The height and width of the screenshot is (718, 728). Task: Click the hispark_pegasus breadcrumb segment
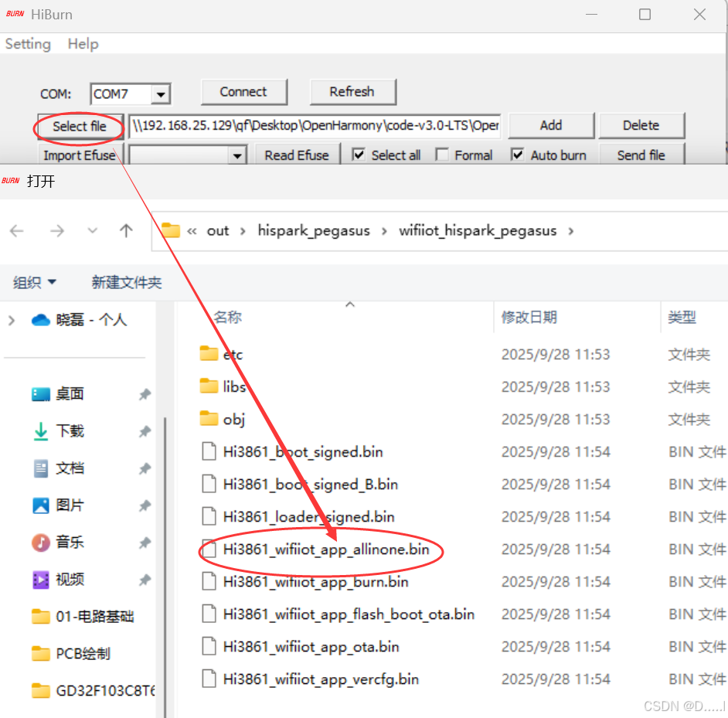(x=314, y=231)
